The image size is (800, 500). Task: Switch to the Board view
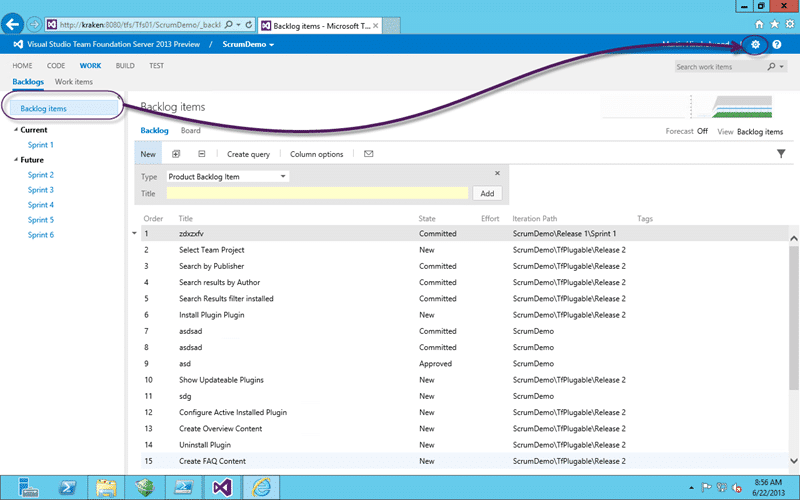click(x=190, y=131)
